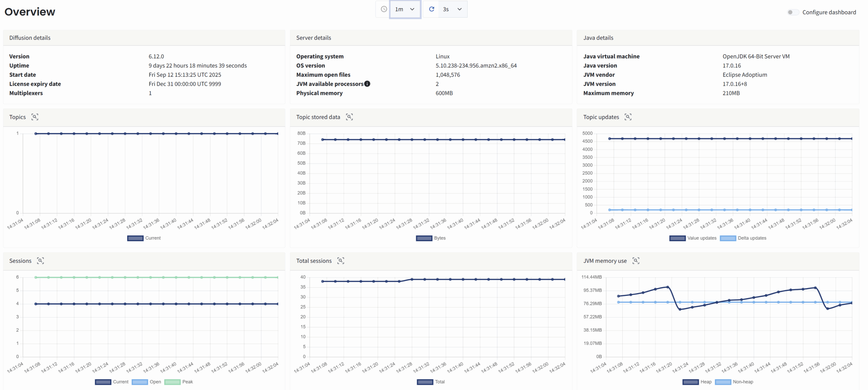This screenshot has height=390, width=868.
Task: Open the 3s refresh rate dropdown
Action: tap(452, 9)
